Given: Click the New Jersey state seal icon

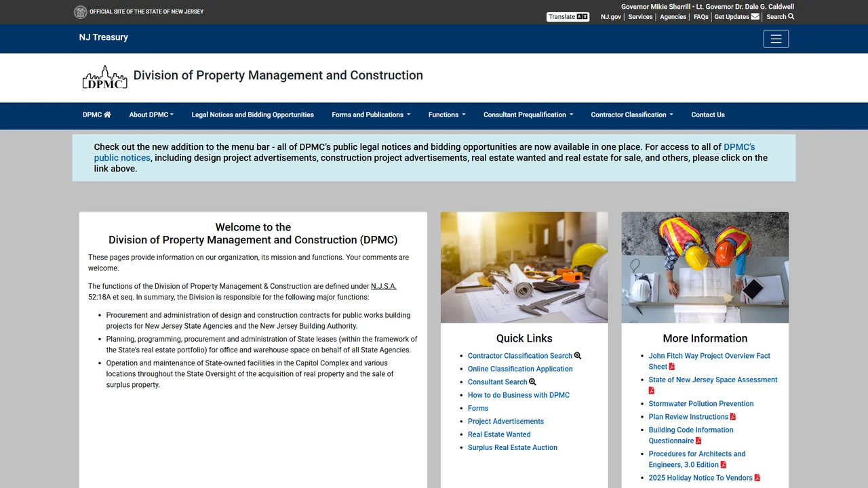Looking at the screenshot, I should [x=80, y=12].
